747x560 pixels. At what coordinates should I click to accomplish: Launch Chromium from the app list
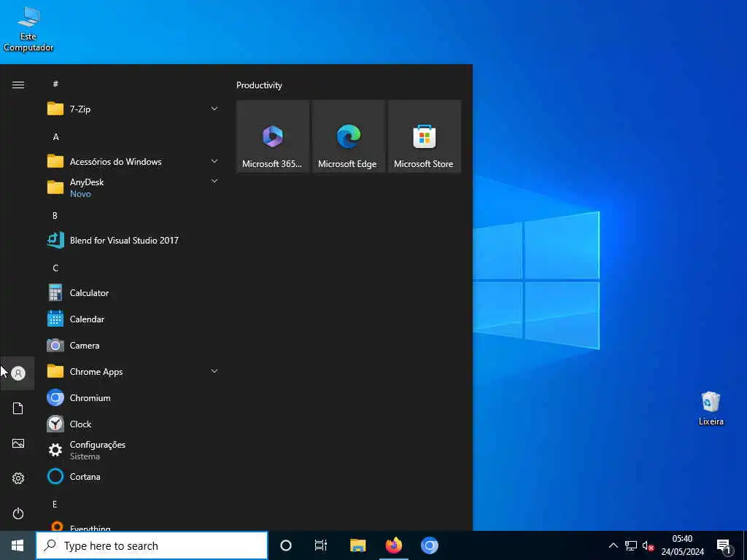pos(133,397)
